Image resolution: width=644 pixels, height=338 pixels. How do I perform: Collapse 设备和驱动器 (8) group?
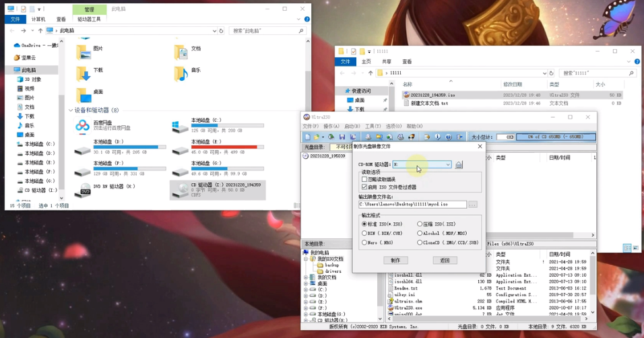coord(71,110)
